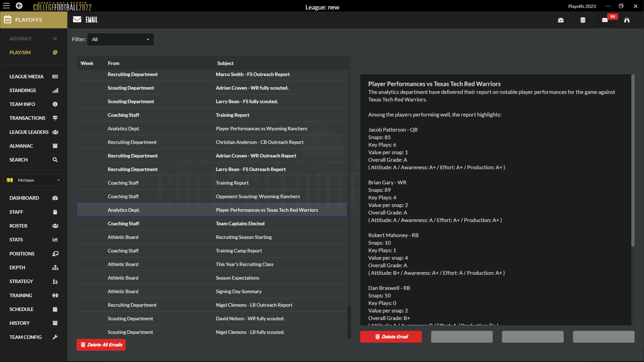Select the Search magnifier icon in sidebar
The image size is (644, 362).
(x=55, y=160)
